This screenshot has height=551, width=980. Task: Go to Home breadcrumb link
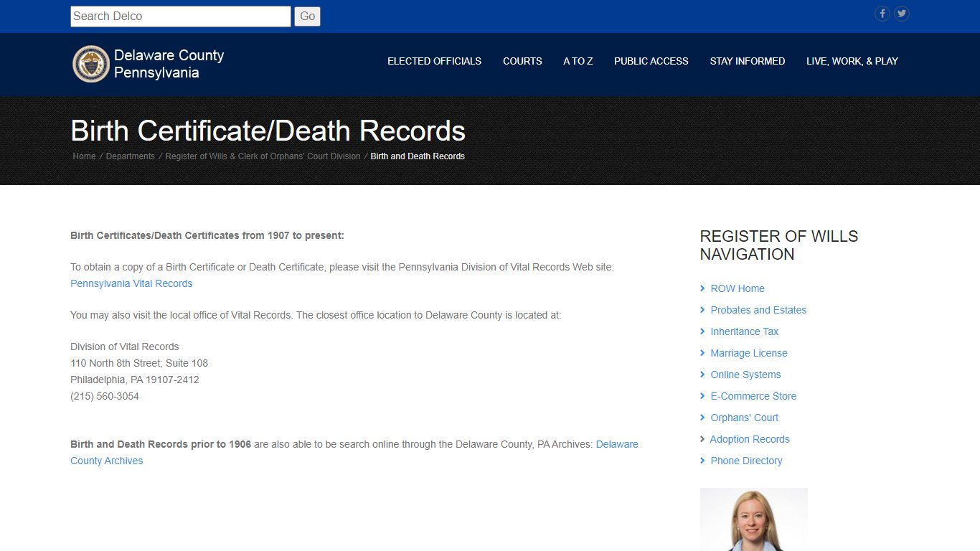[84, 156]
